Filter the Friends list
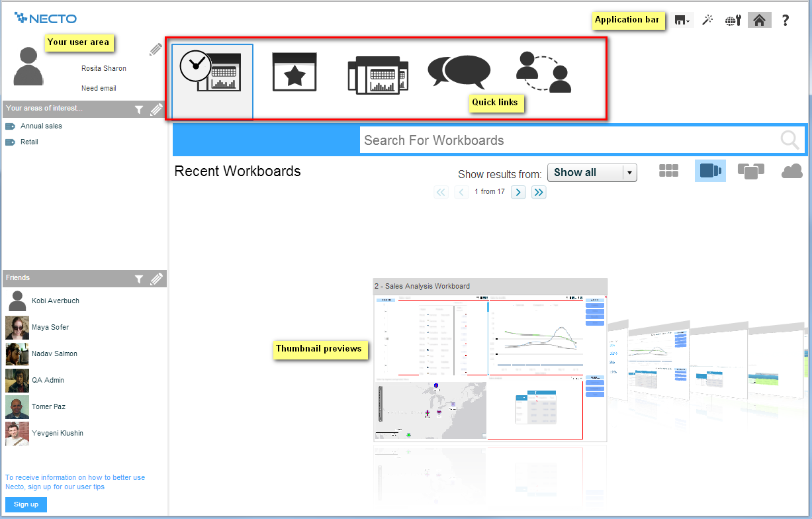The height and width of the screenshot is (519, 812). tap(138, 279)
